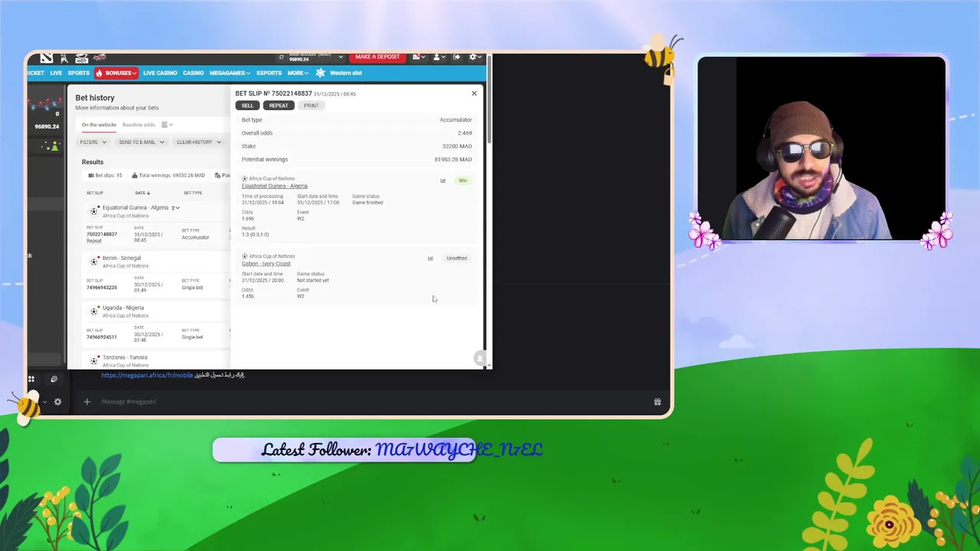Click the HOT icon in top bar

81,58
